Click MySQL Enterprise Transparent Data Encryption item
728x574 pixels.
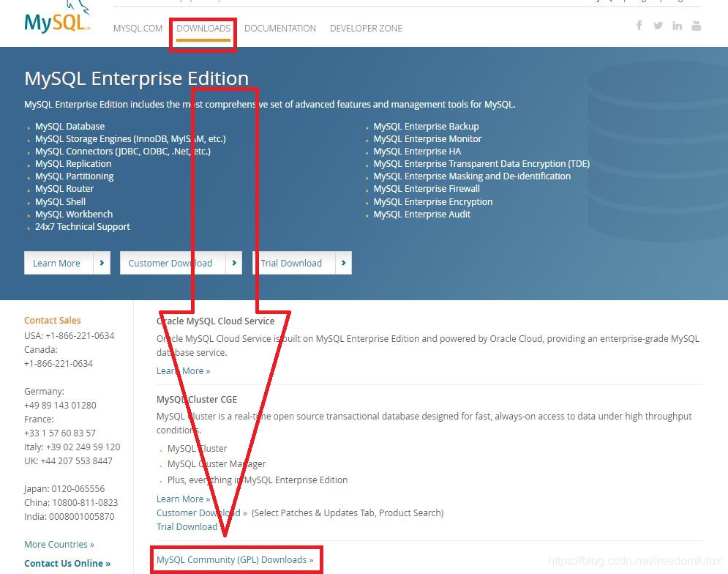pyautogui.click(x=482, y=164)
